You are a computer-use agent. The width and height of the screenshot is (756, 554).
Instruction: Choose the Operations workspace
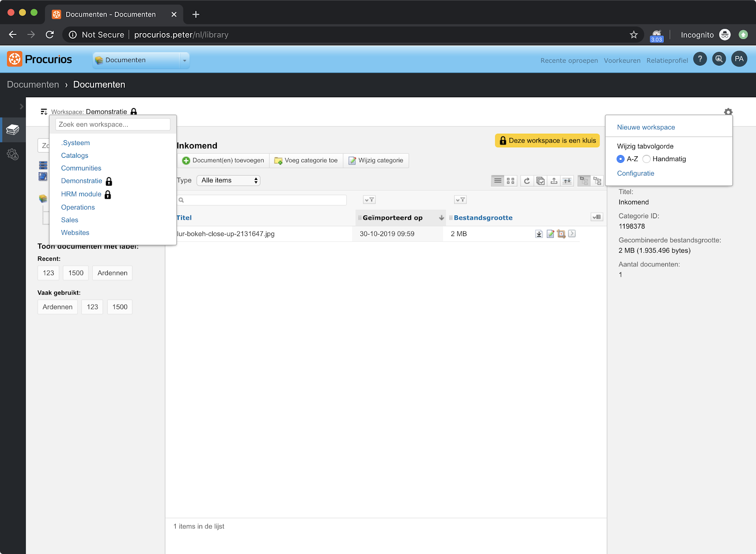point(78,207)
